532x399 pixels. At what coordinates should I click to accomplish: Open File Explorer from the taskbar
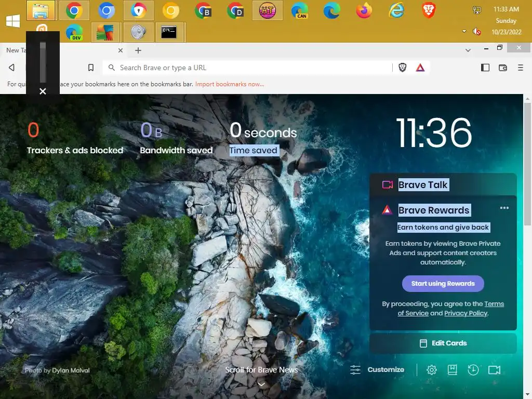41,10
